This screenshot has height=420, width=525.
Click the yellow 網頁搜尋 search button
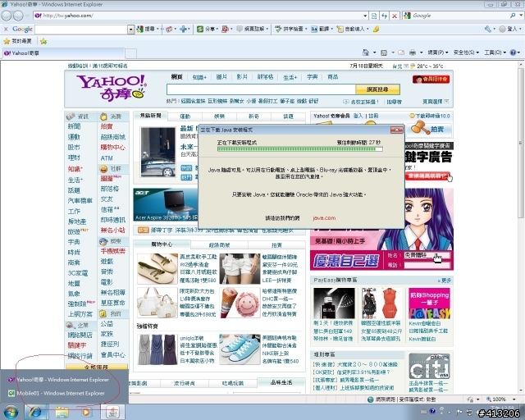click(x=377, y=89)
